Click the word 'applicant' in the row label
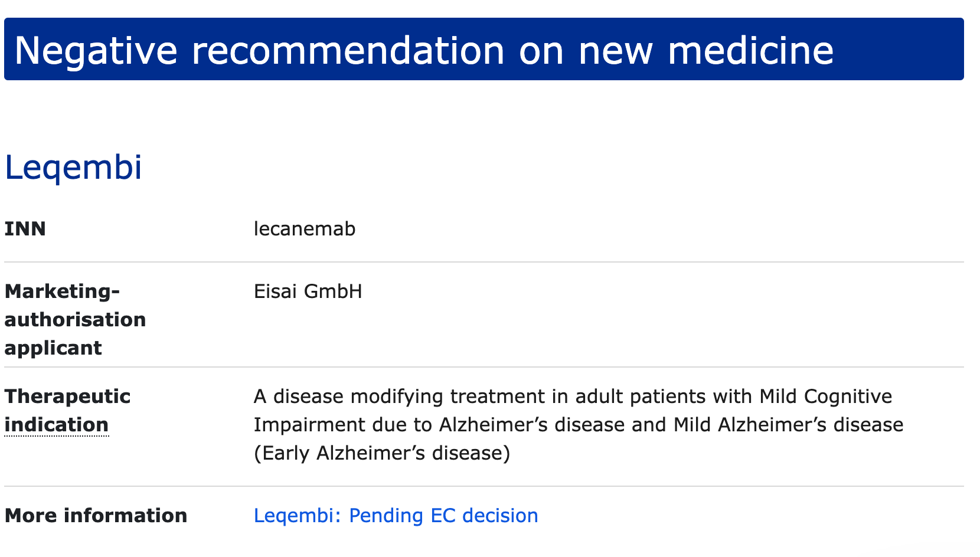 (x=53, y=349)
